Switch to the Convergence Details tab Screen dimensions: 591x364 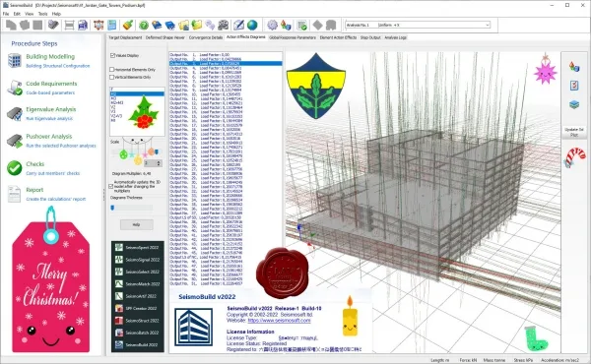(x=206, y=37)
